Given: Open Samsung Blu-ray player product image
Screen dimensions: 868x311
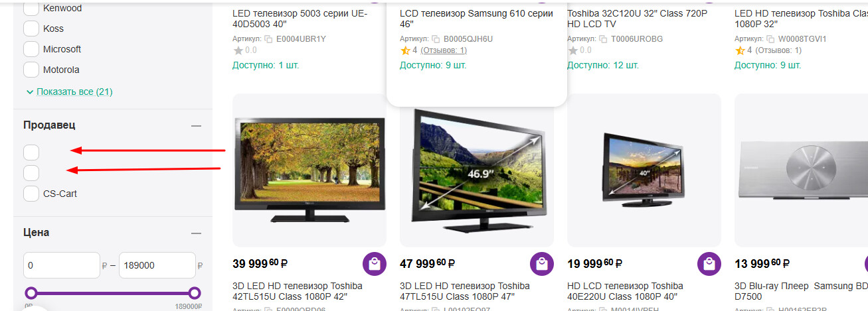Looking at the screenshot, I should 801,170.
